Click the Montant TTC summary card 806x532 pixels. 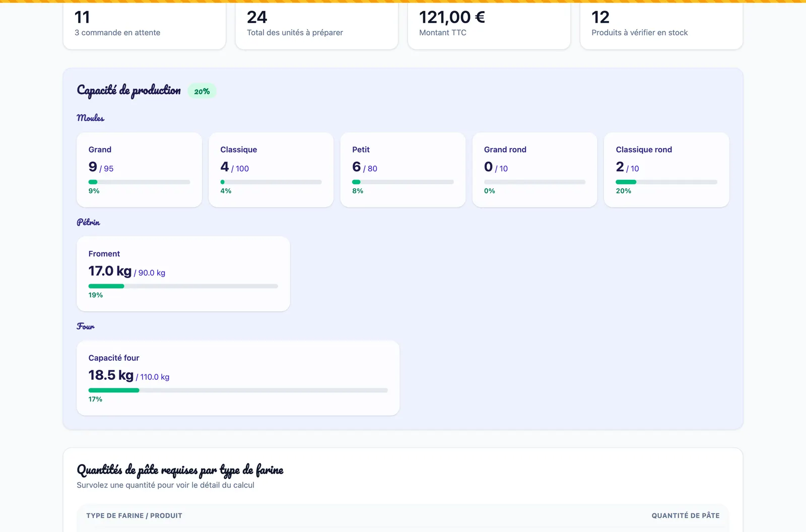click(x=489, y=25)
